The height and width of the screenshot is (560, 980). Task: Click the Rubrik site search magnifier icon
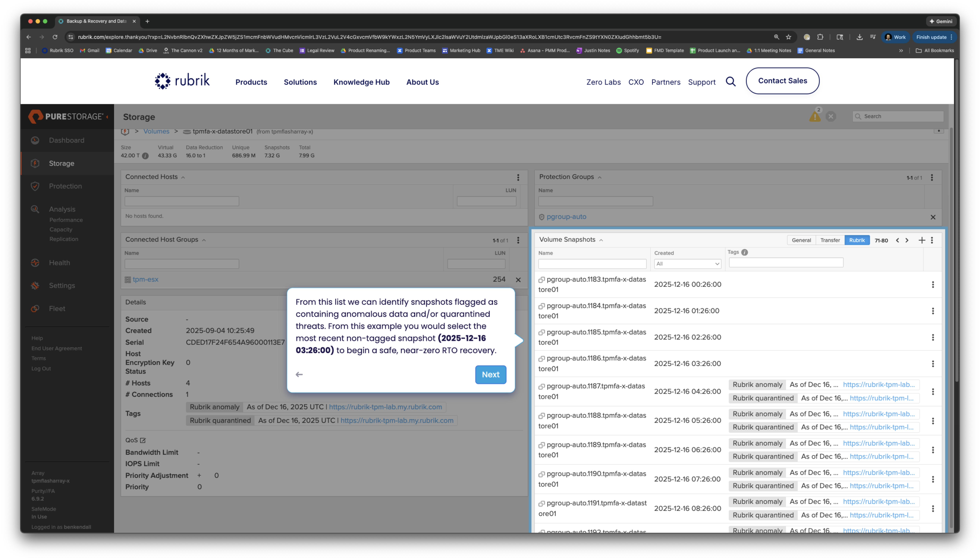pos(730,82)
